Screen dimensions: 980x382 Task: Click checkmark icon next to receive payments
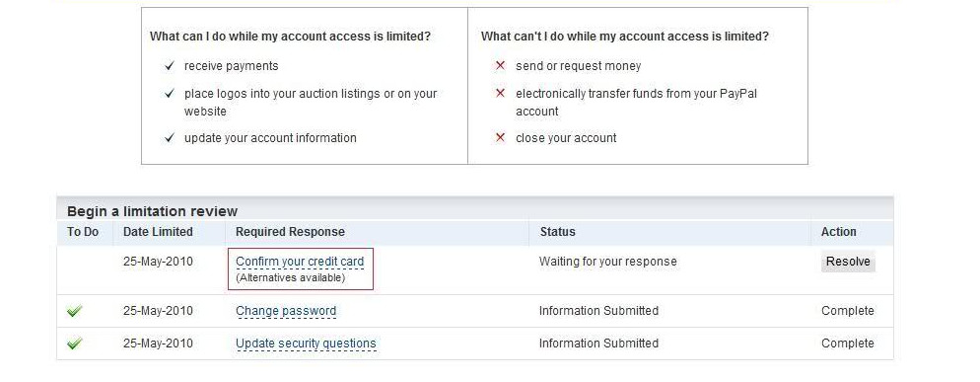pos(170,66)
